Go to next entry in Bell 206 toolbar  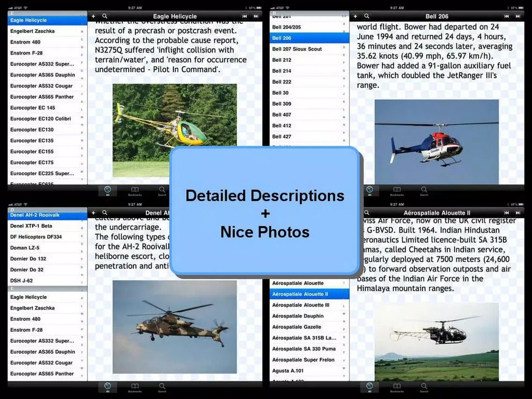[x=518, y=16]
